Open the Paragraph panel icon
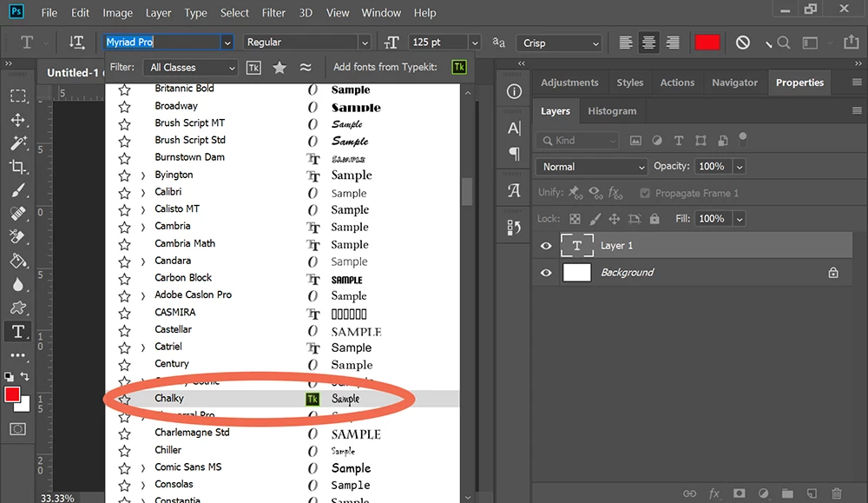This screenshot has height=503, width=868. (514, 154)
